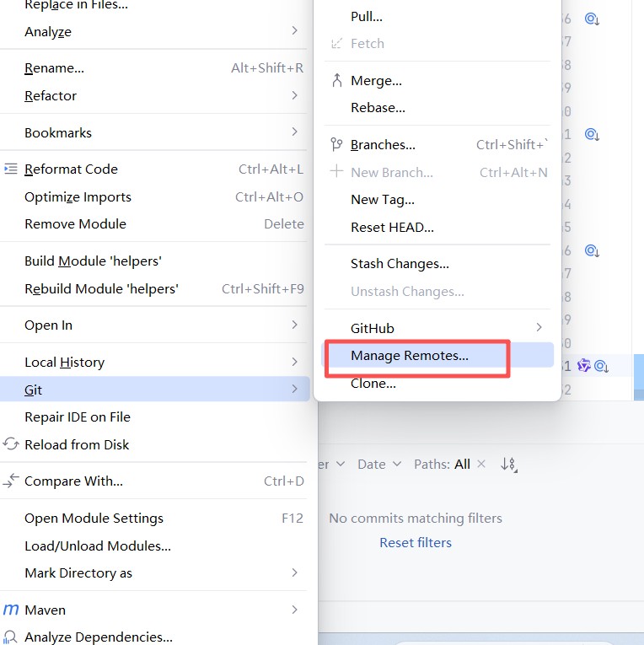The width and height of the screenshot is (644, 645).
Task: Click the gutter override icon at the top of the editor
Action: click(x=592, y=19)
